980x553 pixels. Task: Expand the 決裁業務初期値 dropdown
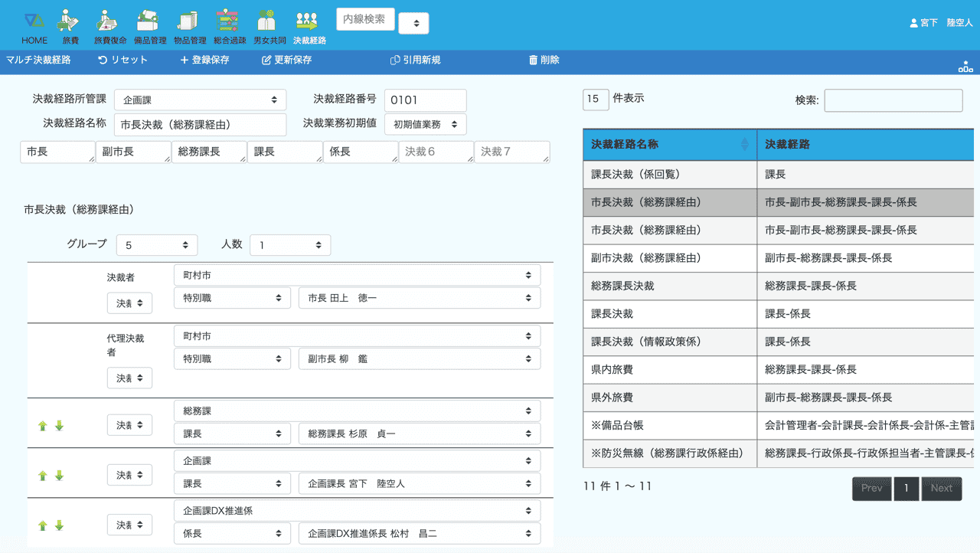(x=425, y=124)
